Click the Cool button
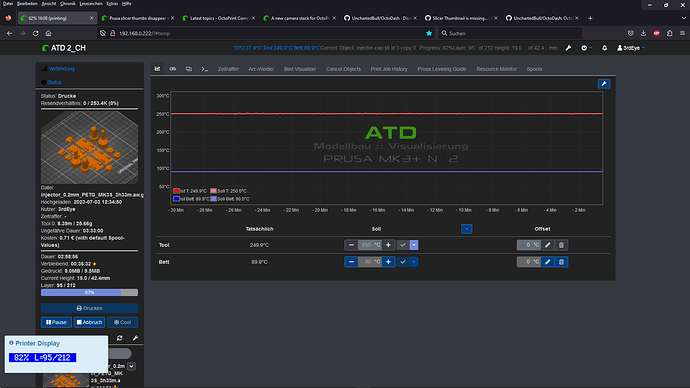This screenshot has width=690, height=388. click(x=122, y=322)
